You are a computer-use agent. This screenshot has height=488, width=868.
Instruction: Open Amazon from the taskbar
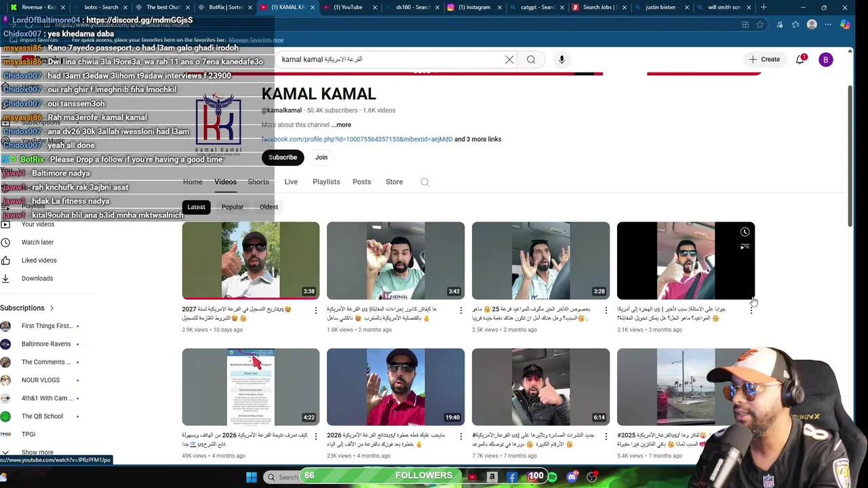tap(492, 477)
